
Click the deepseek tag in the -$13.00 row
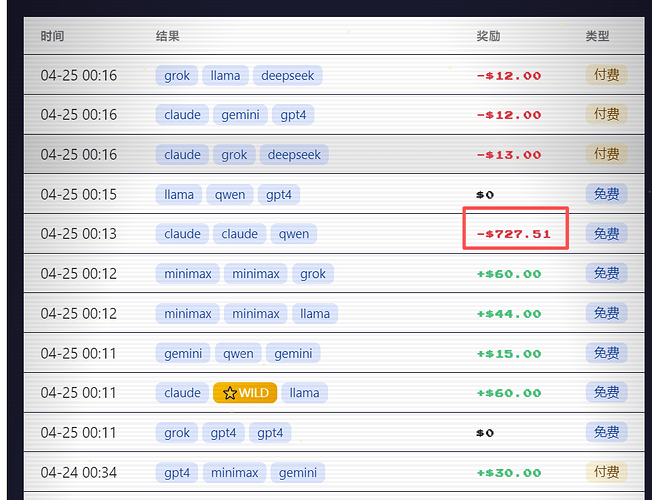pyautogui.click(x=294, y=154)
